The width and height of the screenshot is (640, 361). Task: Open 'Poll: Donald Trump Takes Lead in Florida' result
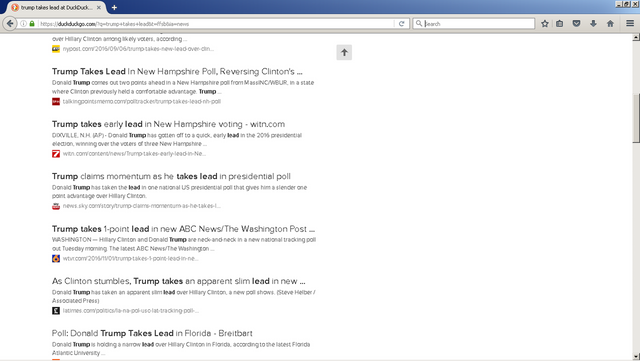[152, 333]
